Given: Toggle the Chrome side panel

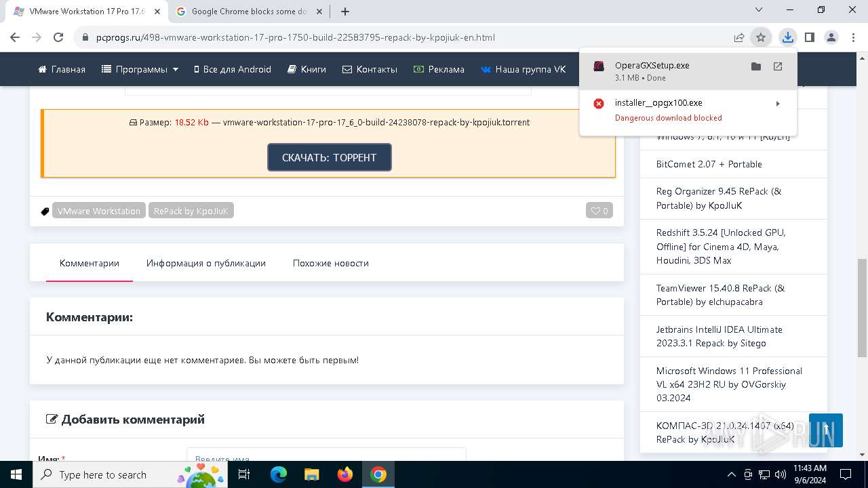Looking at the screenshot, I should [809, 37].
